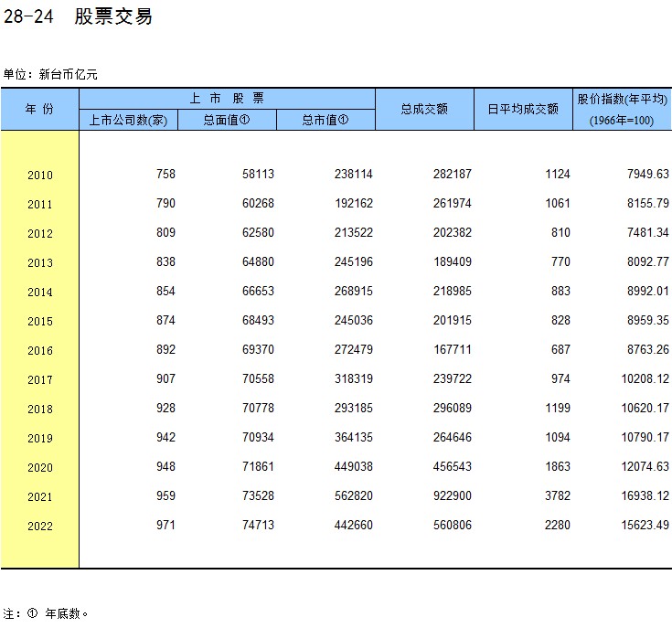Click daily average cell 2280

558,526
